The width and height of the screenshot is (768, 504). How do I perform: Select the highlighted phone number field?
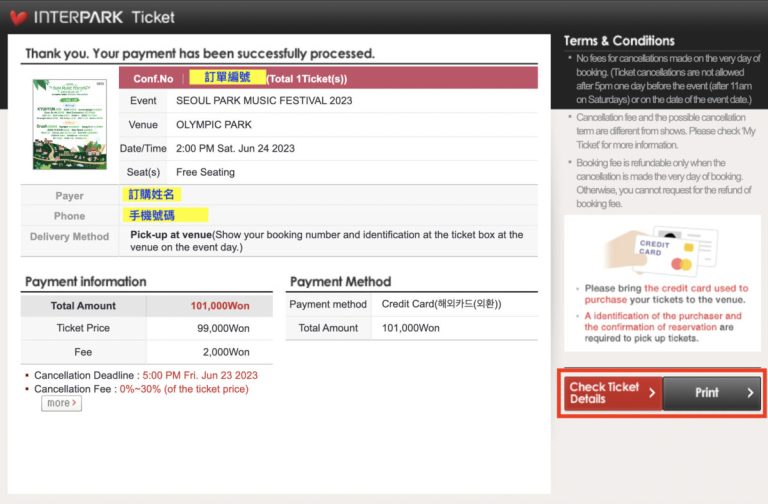[x=166, y=215]
